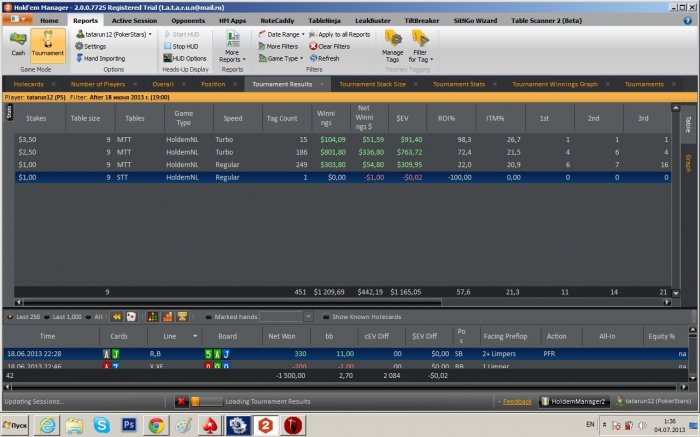Cancel loading with the red X button
Image resolution: width=700 pixels, height=437 pixels.
tap(181, 401)
